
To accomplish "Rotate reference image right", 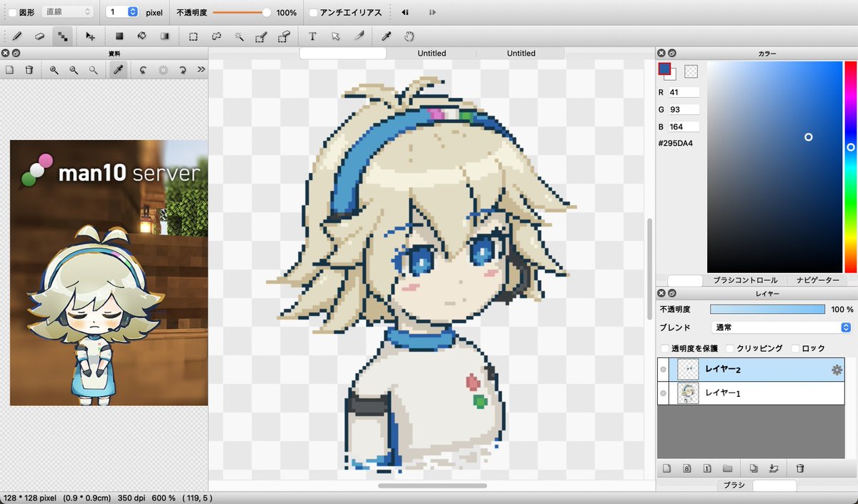I will pos(182,69).
